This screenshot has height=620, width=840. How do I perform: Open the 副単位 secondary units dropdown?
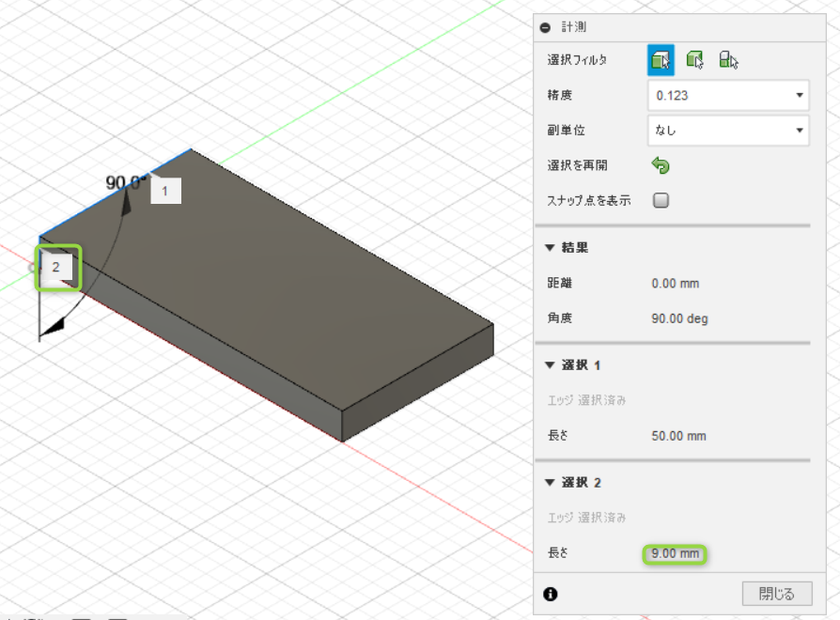[728, 130]
